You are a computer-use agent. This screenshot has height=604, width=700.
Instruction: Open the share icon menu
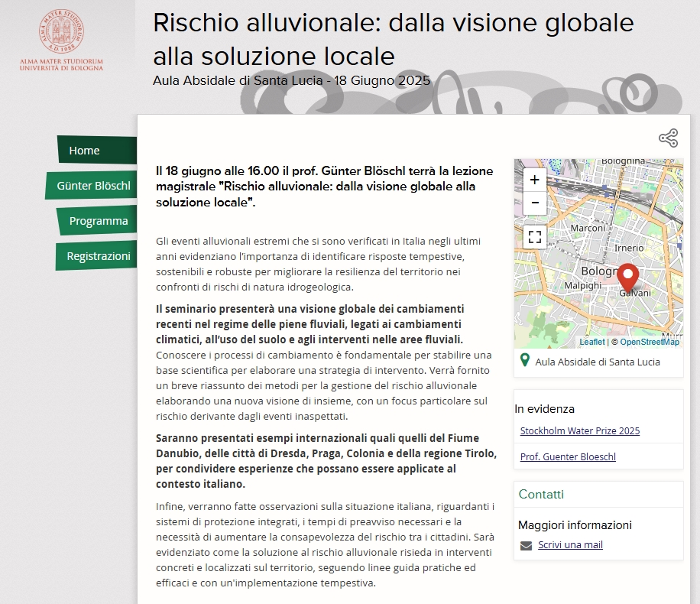669,138
